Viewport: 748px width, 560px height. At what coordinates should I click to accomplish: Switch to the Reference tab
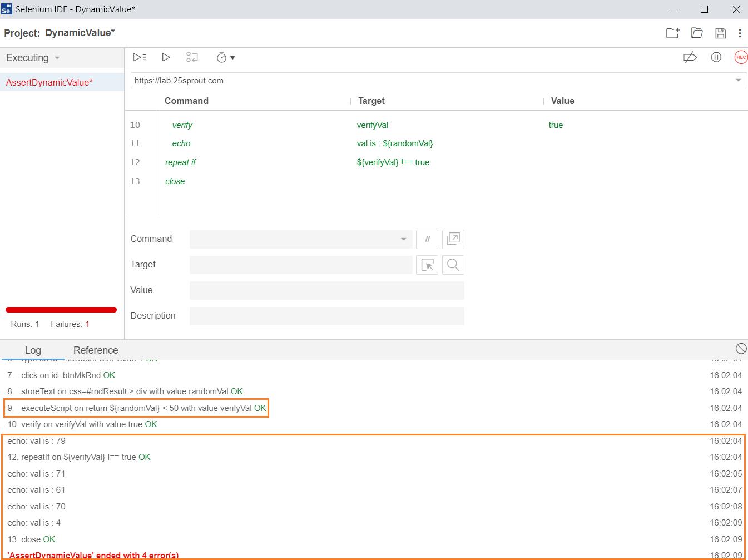tap(96, 350)
